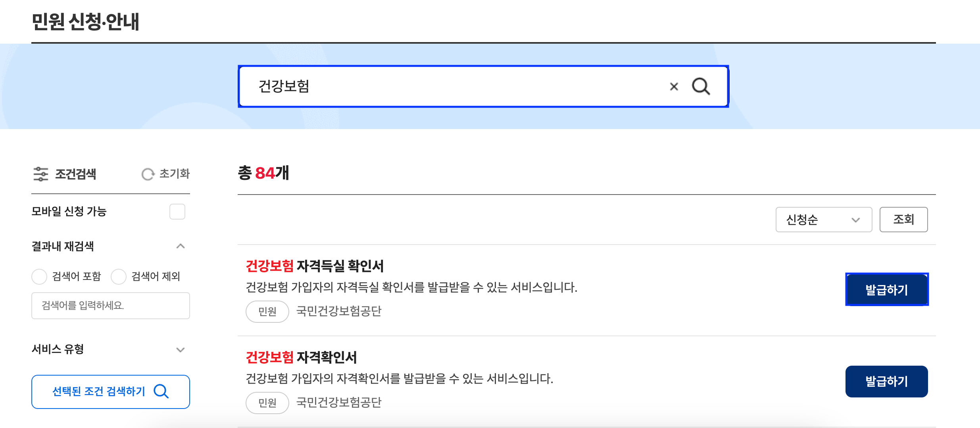This screenshot has width=980, height=428.
Task: Reset filters with the 초기화 refresh icon
Action: pos(148,174)
